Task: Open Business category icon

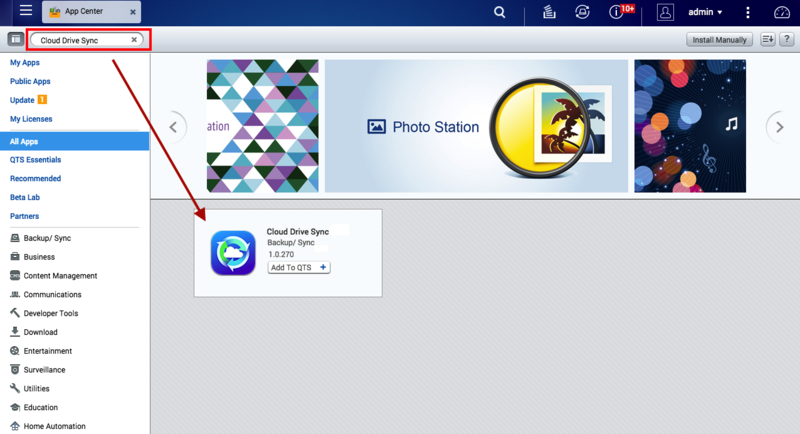Action: coord(15,257)
